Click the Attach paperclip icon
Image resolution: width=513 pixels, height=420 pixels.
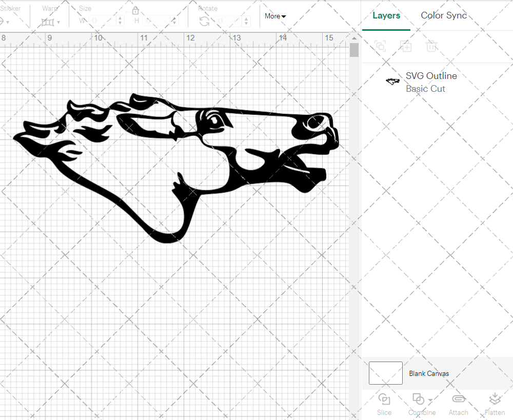click(x=458, y=399)
